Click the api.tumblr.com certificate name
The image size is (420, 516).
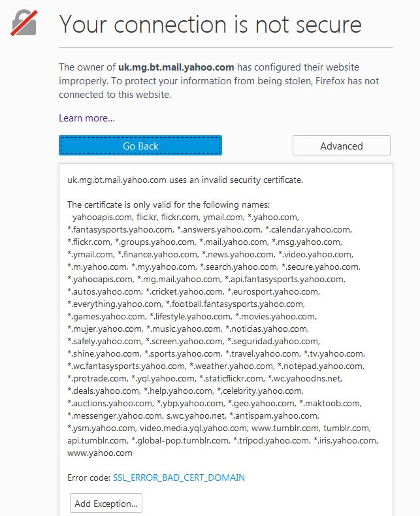click(97, 440)
